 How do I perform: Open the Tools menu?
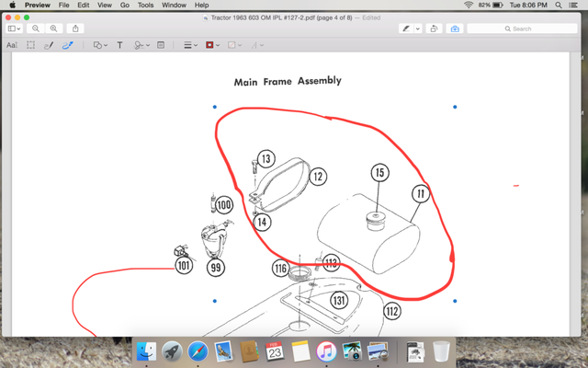(x=145, y=6)
